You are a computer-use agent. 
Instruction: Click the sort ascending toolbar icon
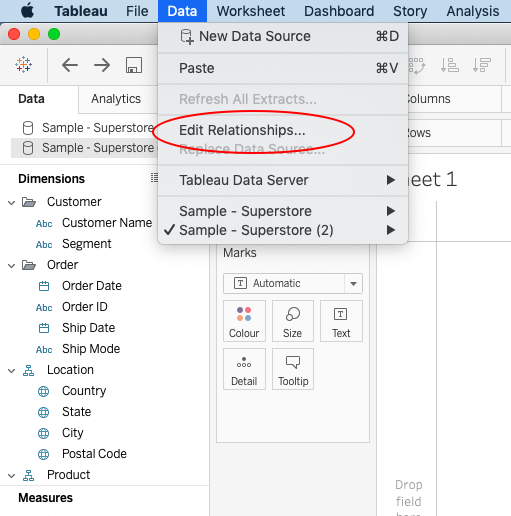coord(449,65)
